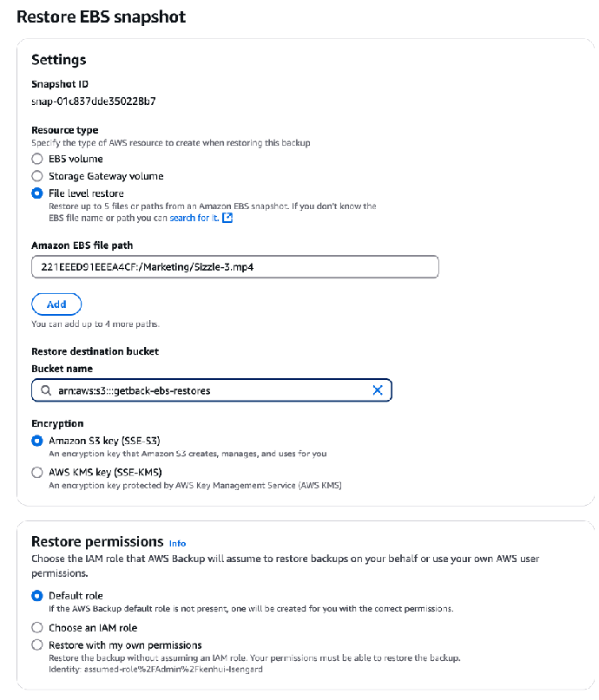Select Amazon S3 key (SSE-S3) encryption
The image size is (599, 700).
coord(37,441)
